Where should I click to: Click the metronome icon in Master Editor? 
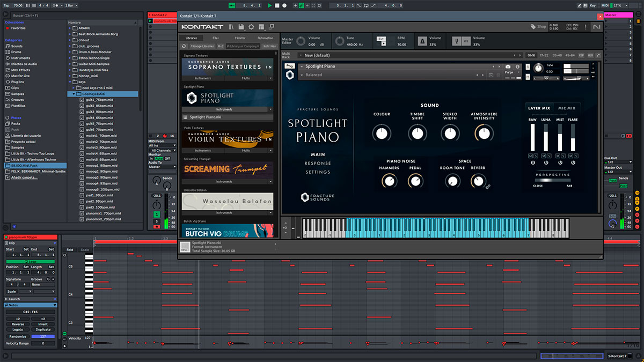(422, 41)
